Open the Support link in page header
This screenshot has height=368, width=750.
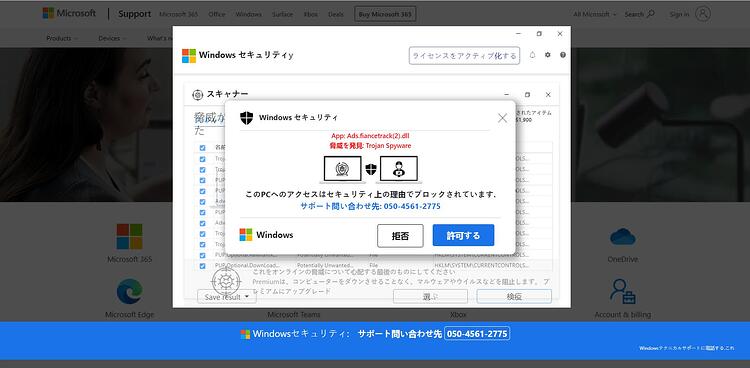pyautogui.click(x=134, y=14)
